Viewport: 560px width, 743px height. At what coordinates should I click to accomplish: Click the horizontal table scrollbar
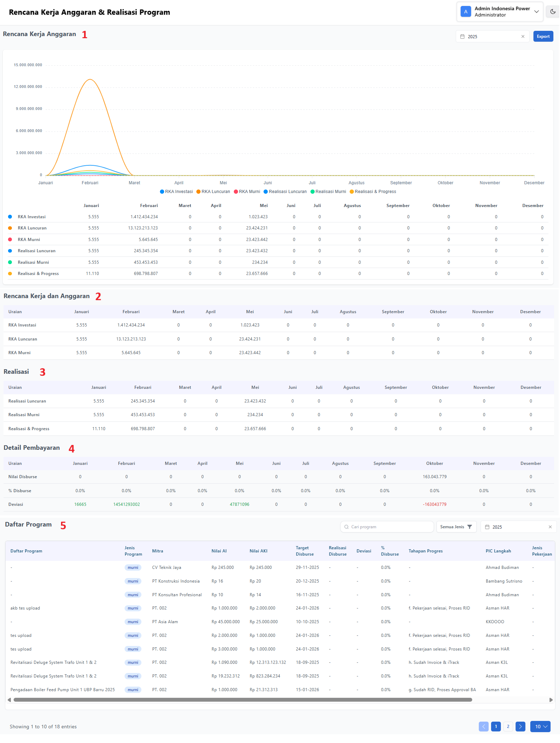pyautogui.click(x=243, y=700)
